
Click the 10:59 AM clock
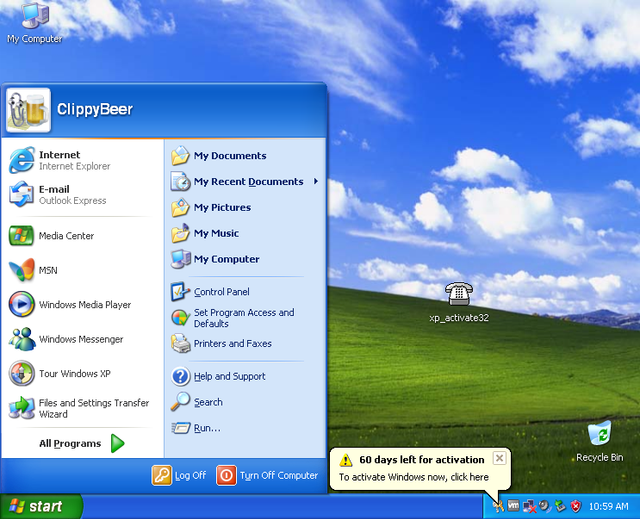click(608, 506)
